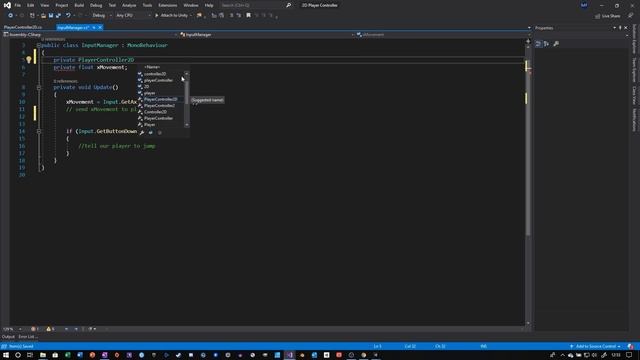Click the bookmark toolbar icon
The height and width of the screenshot is (360, 640).
(248, 16)
